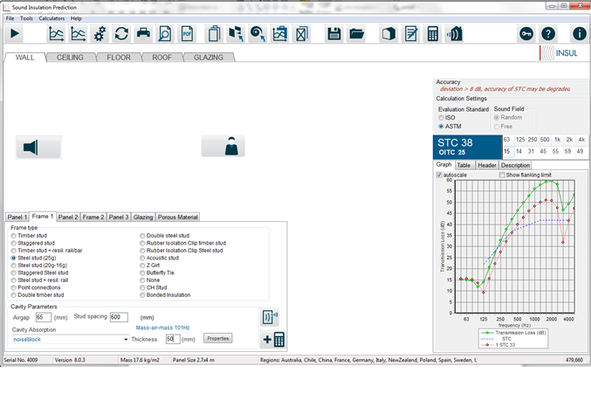Enable Show flanking limit checkbox

(x=502, y=175)
